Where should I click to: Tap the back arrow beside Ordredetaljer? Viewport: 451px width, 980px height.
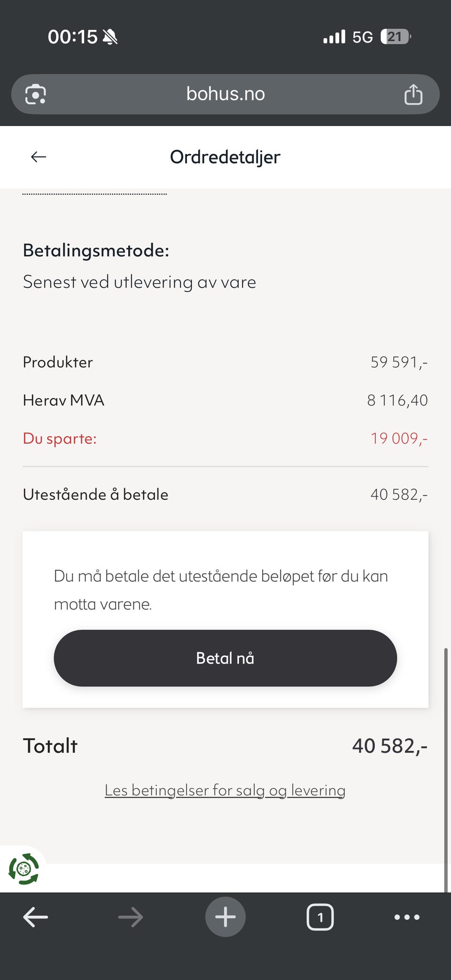tap(39, 157)
